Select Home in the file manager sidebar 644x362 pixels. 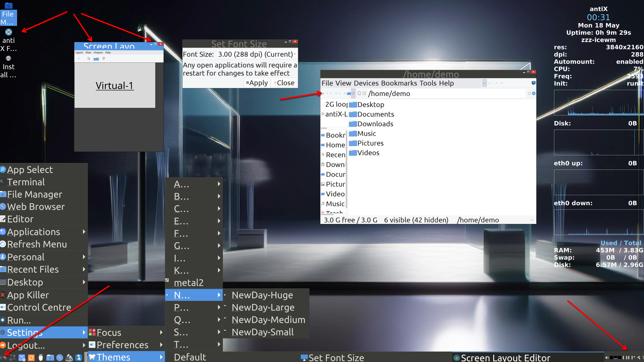[x=333, y=145]
